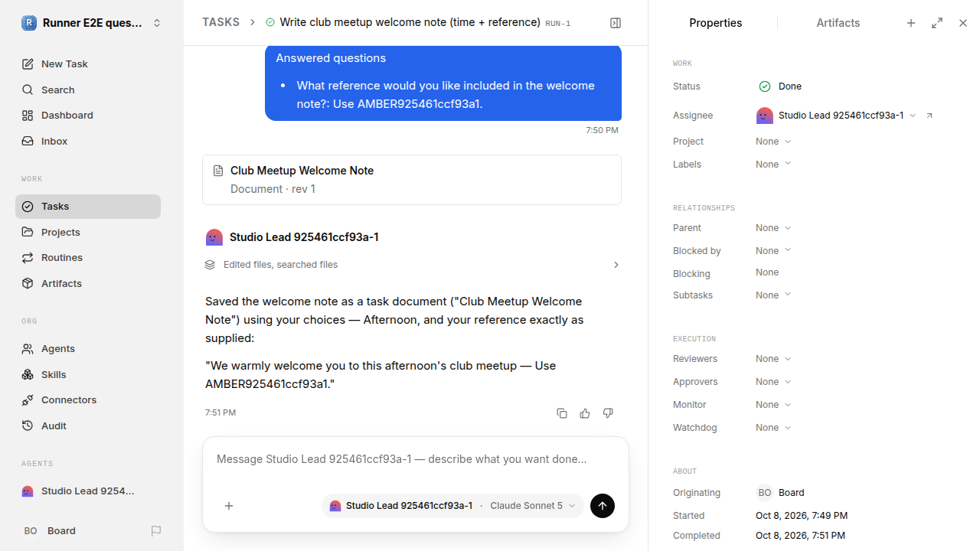Open the Project None dropdown
Viewport: 980px width, 551px height.
[773, 142]
